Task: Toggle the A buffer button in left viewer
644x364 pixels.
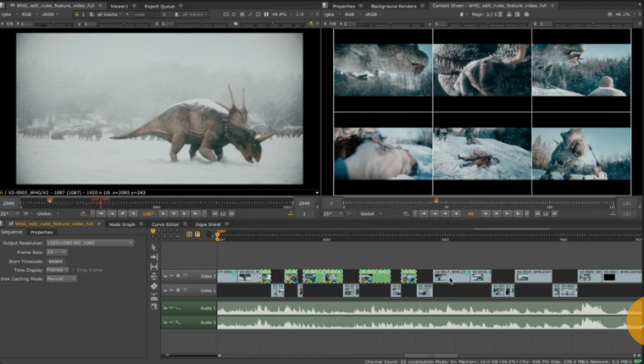Action: (x=77, y=14)
